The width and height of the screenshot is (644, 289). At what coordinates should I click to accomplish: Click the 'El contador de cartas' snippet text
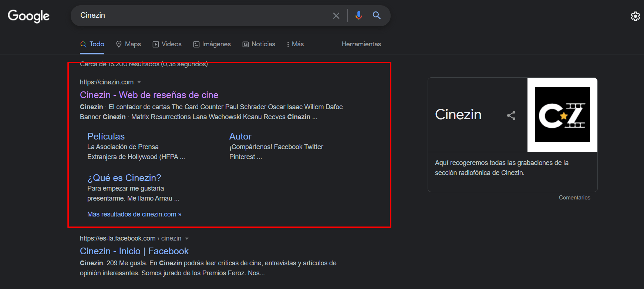tap(211, 112)
